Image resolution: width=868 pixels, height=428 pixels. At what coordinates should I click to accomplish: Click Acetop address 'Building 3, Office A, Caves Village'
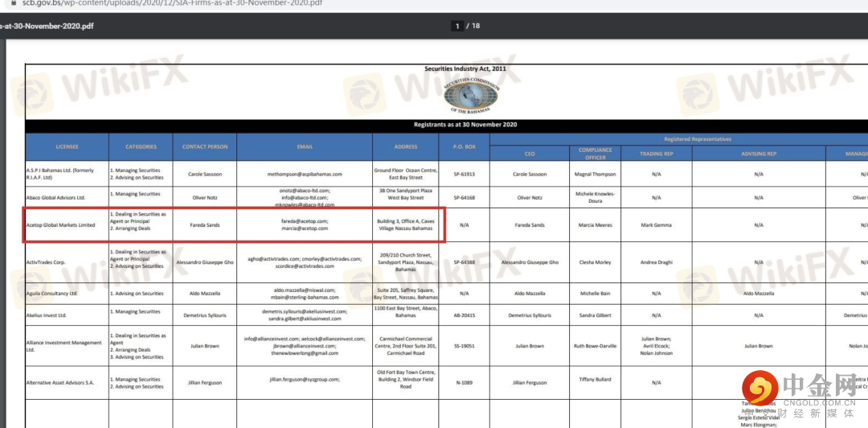click(x=406, y=224)
